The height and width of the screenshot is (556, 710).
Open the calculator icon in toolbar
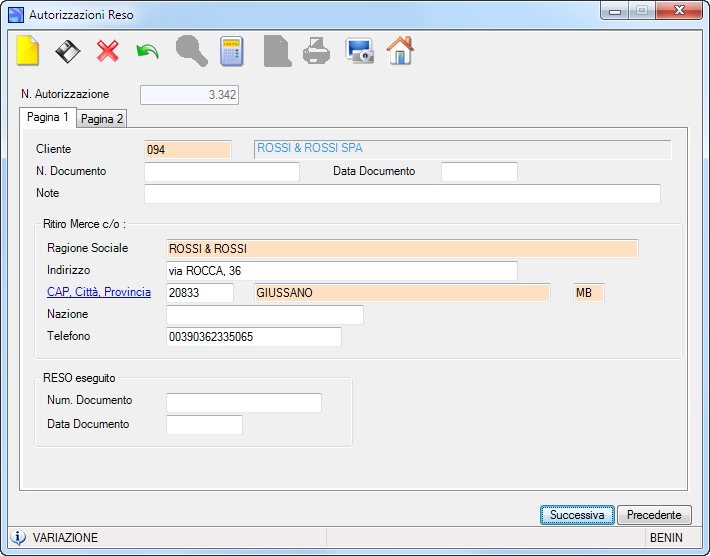pos(231,51)
